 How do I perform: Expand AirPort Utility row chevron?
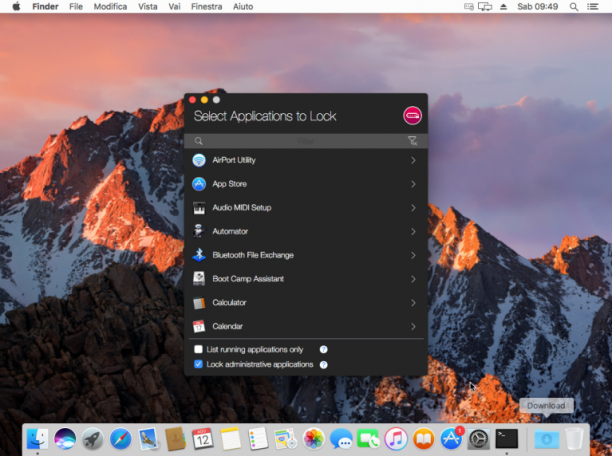413,160
